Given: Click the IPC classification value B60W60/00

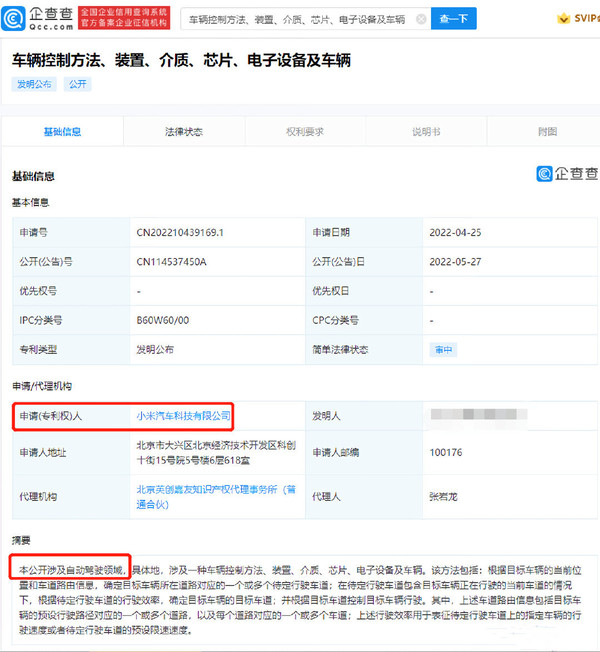Looking at the screenshot, I should click(x=163, y=321).
